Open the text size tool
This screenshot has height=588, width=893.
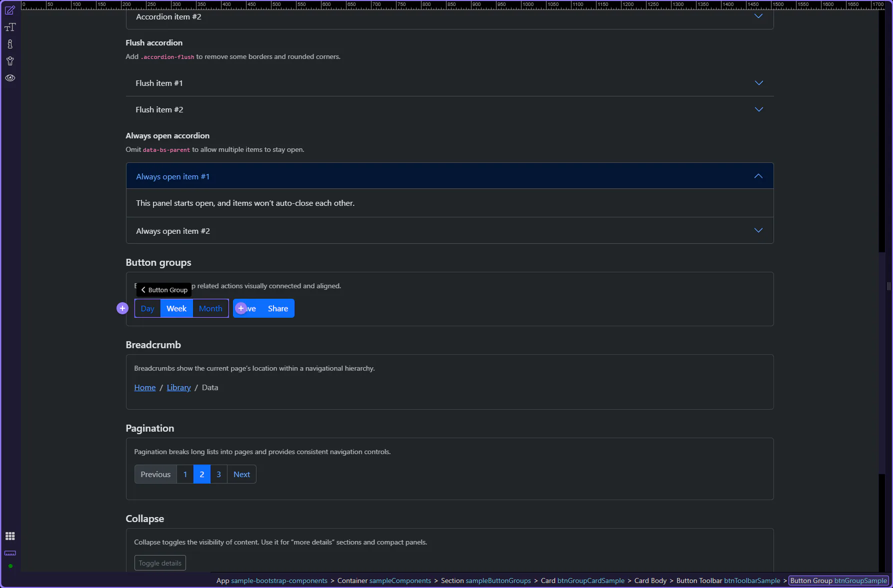pos(10,27)
